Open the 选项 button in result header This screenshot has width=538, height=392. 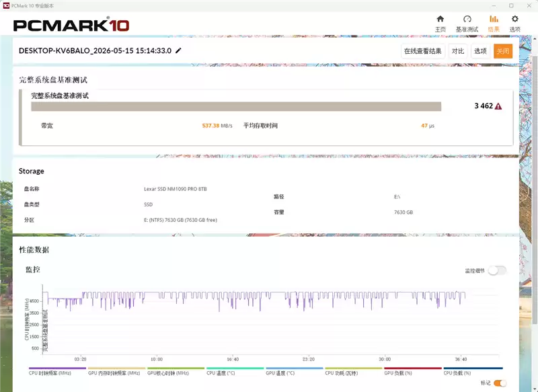(480, 51)
